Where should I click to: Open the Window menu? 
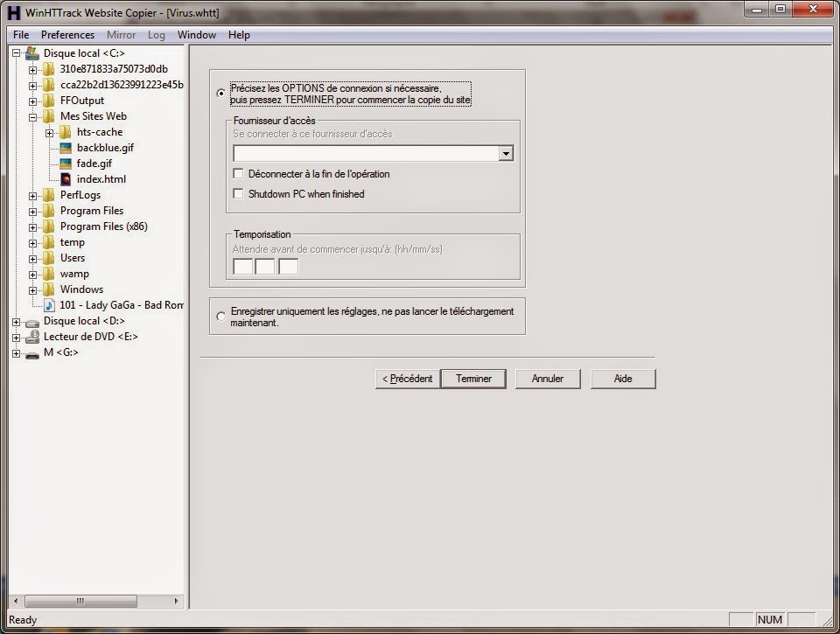click(x=197, y=35)
